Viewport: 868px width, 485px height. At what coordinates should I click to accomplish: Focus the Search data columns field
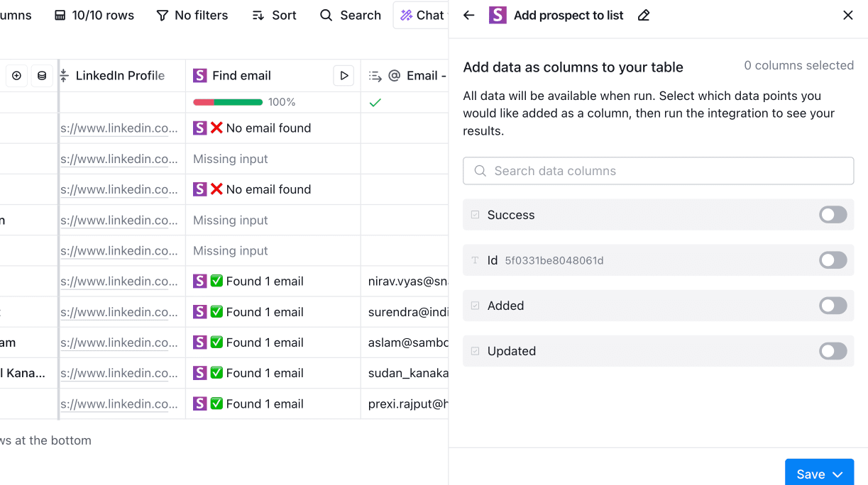[x=658, y=171]
